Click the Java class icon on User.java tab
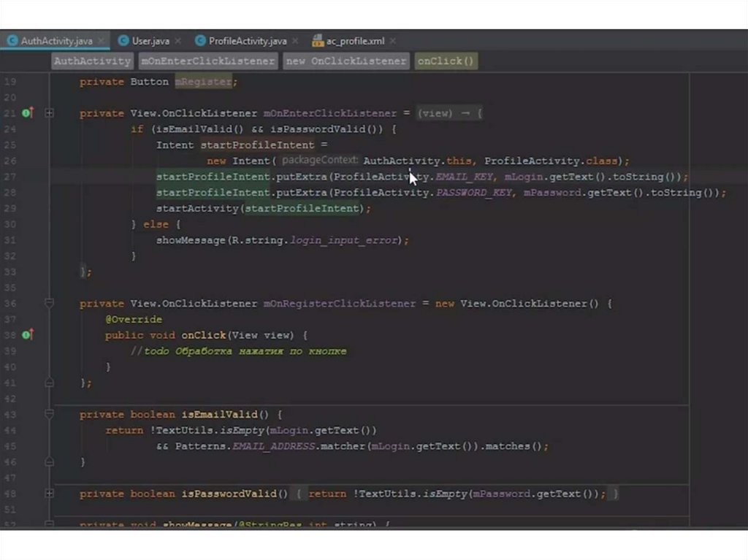 123,41
